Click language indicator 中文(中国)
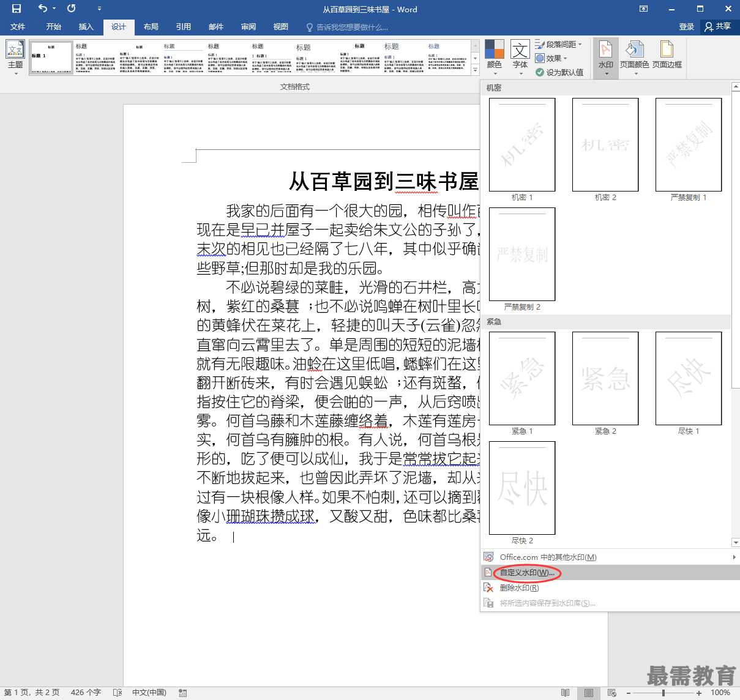740x700 pixels. point(149,693)
